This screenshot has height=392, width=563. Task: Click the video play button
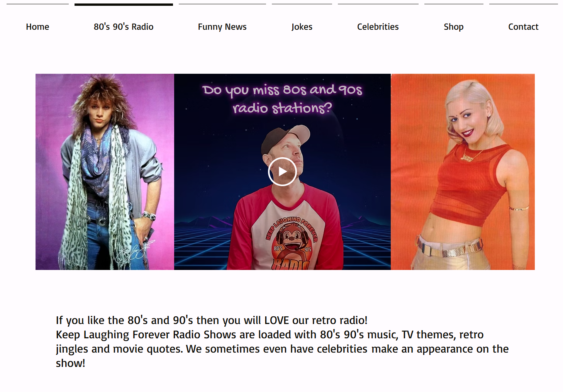pos(282,171)
